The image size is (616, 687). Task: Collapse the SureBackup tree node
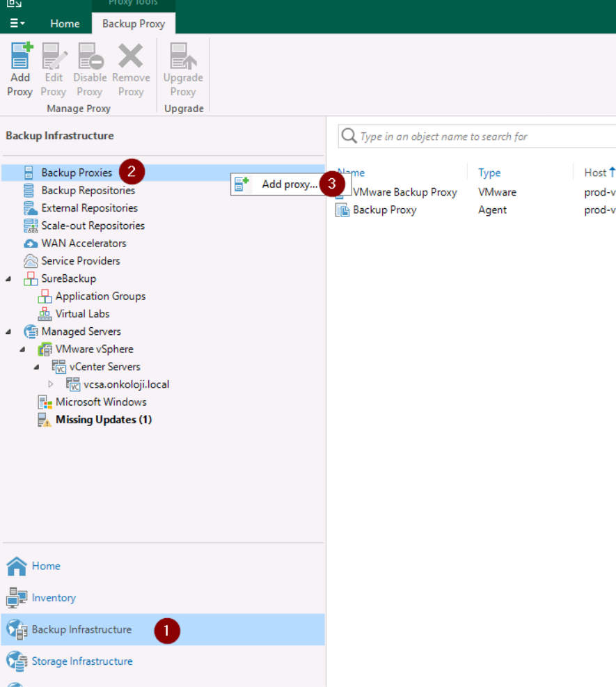click(8, 278)
